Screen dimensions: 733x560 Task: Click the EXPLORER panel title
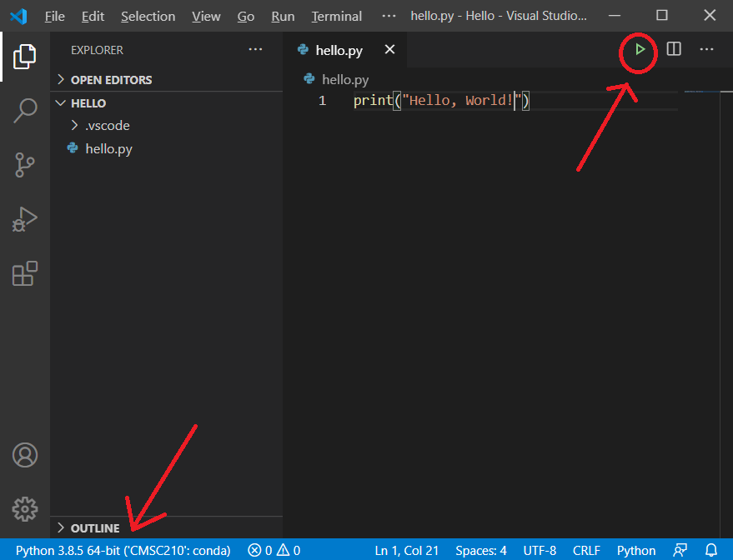[x=97, y=50]
